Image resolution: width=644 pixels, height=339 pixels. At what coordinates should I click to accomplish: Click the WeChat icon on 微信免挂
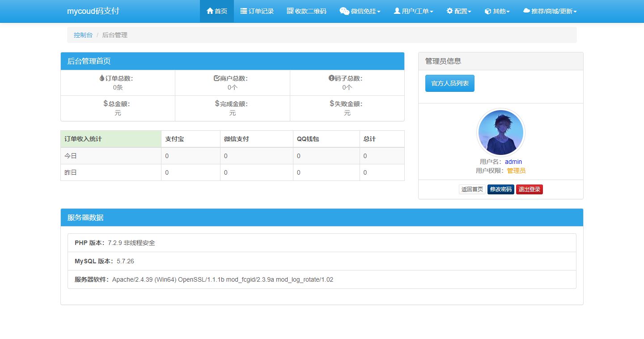click(343, 11)
